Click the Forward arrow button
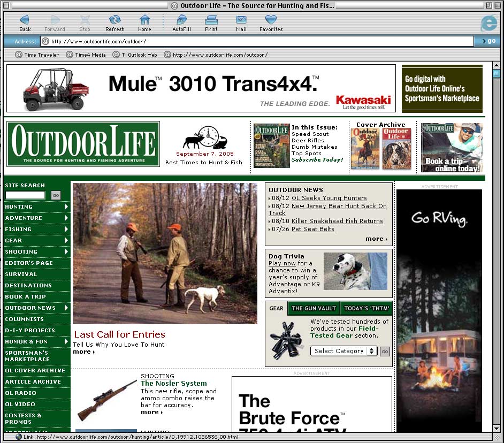Screen dimensions: 504x443 [x=55, y=23]
